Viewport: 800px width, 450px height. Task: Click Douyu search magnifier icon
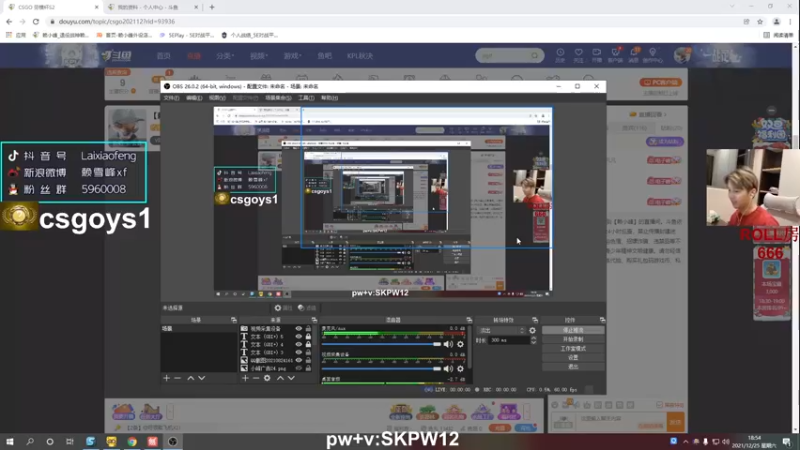[534, 55]
